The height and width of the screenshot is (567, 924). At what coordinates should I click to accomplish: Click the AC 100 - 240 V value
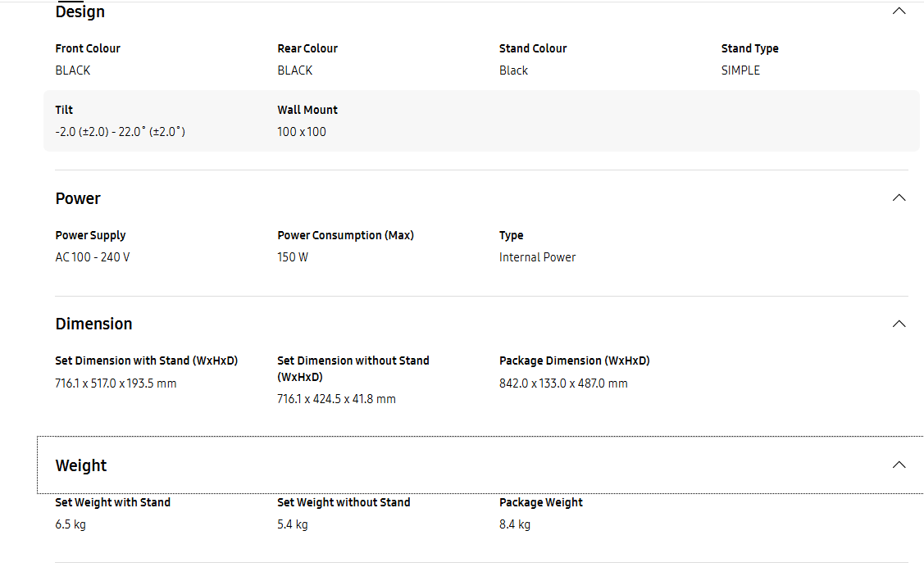coord(93,257)
